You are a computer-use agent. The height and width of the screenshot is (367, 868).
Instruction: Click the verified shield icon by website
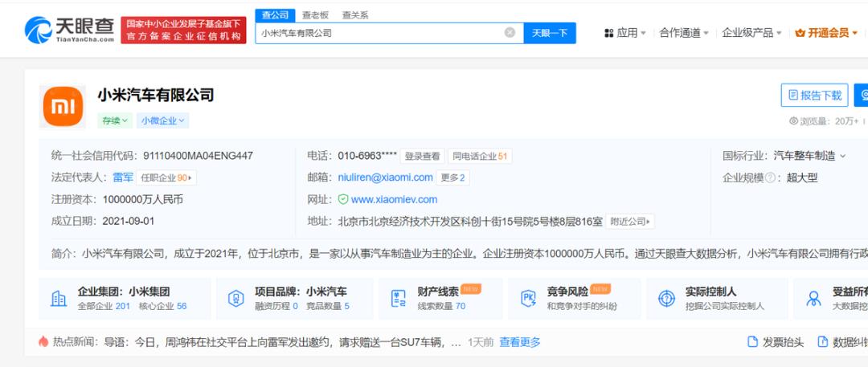[x=343, y=199]
